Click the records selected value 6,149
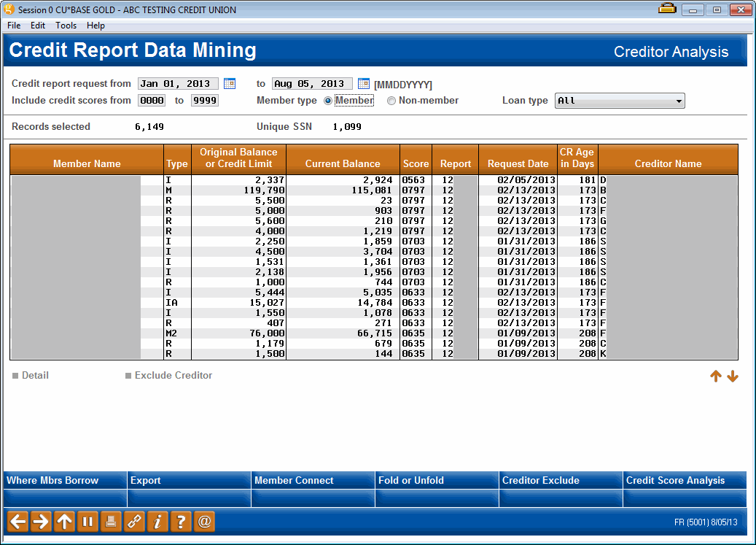The height and width of the screenshot is (545, 756). [x=149, y=127]
